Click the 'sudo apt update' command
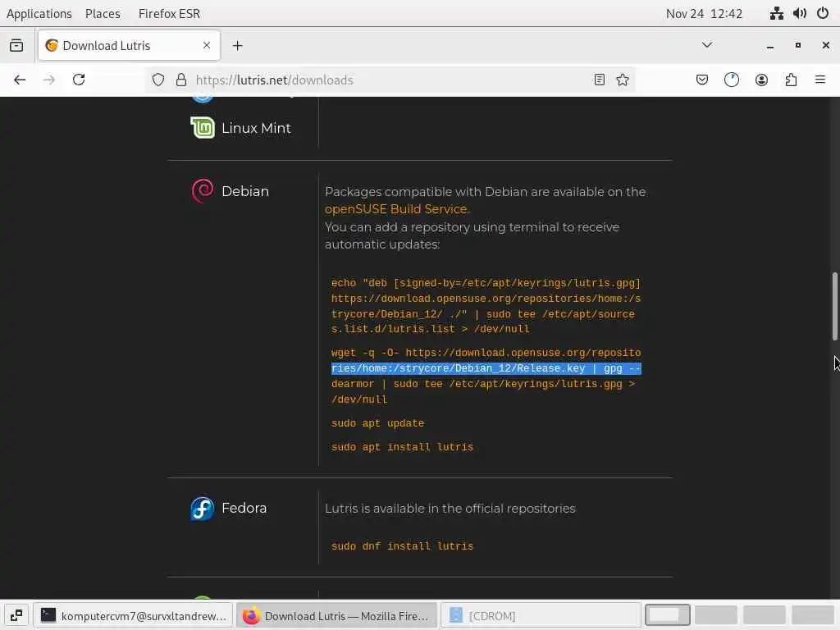840x630 pixels. pos(377,423)
